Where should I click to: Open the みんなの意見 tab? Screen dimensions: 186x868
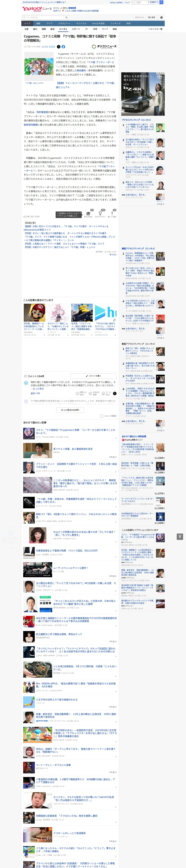pyautogui.click(x=98, y=23)
